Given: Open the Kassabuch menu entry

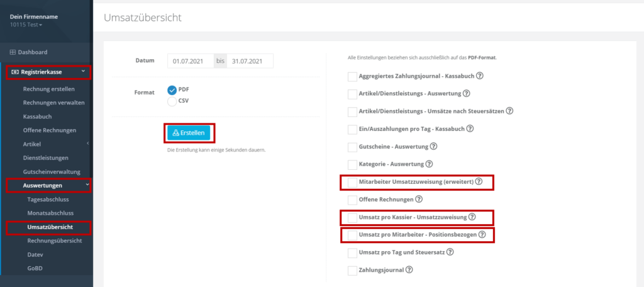Looking at the screenshot, I should (x=37, y=116).
